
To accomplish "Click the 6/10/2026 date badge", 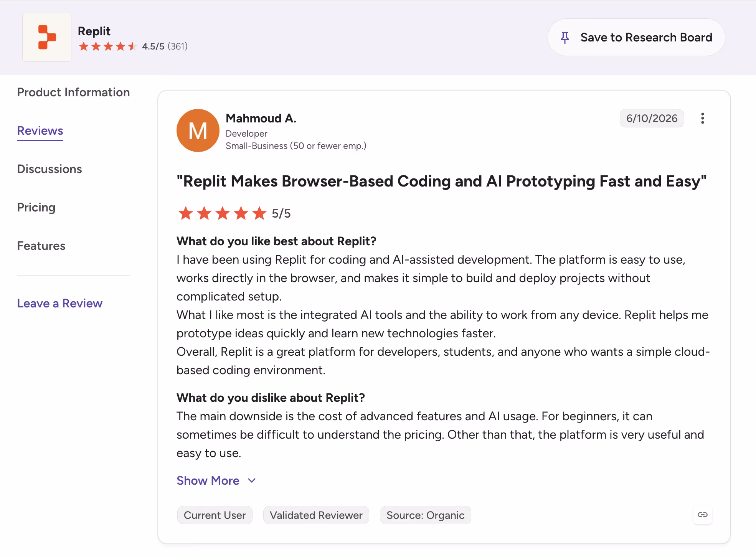I will click(x=652, y=118).
